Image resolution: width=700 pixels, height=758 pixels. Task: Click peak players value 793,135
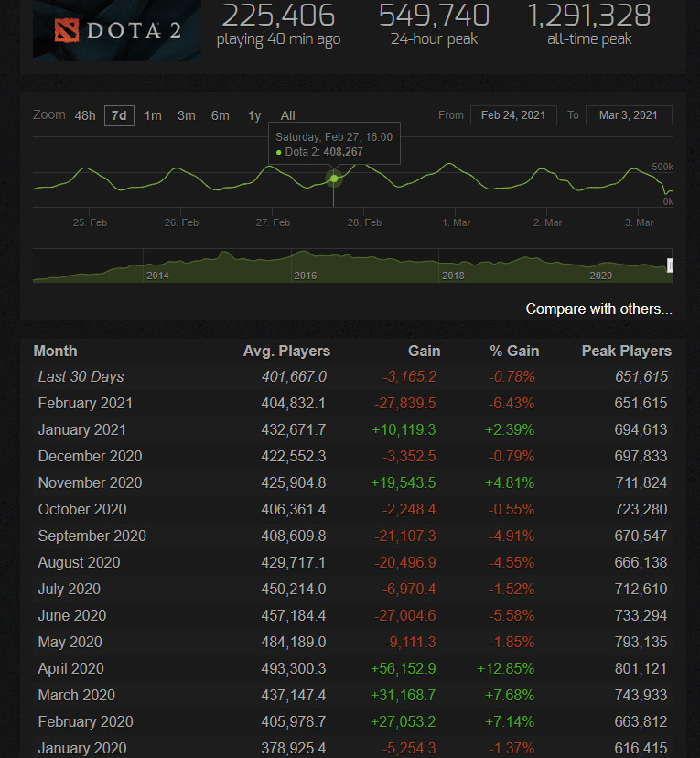[x=641, y=643]
